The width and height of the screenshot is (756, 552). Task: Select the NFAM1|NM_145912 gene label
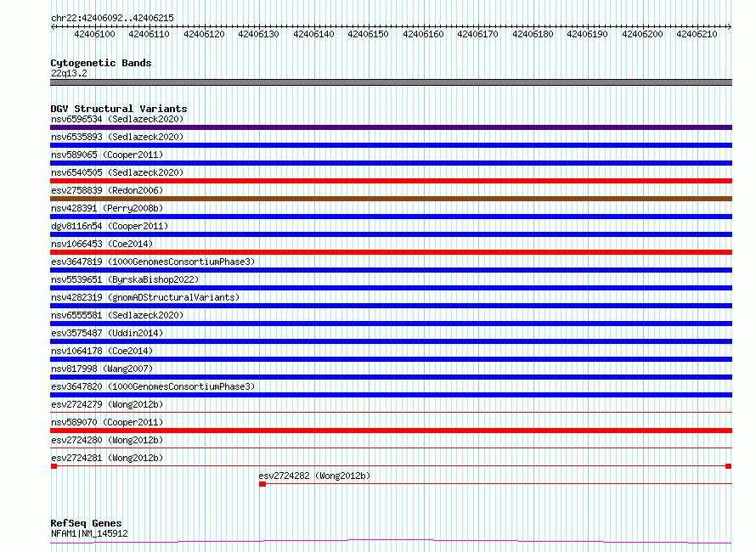89,533
